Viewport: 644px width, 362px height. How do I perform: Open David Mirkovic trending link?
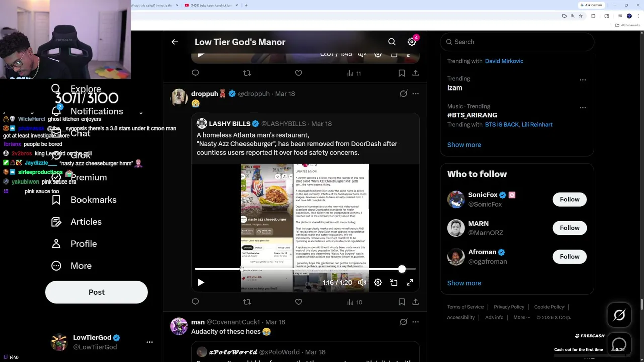click(x=504, y=61)
